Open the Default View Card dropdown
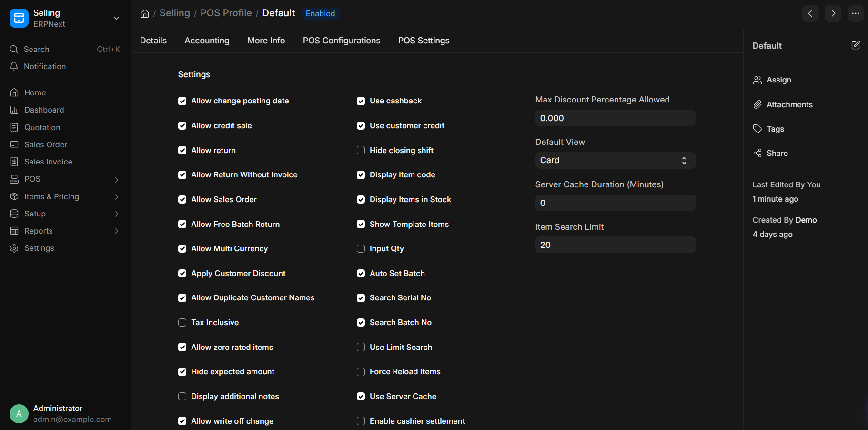 coord(616,160)
